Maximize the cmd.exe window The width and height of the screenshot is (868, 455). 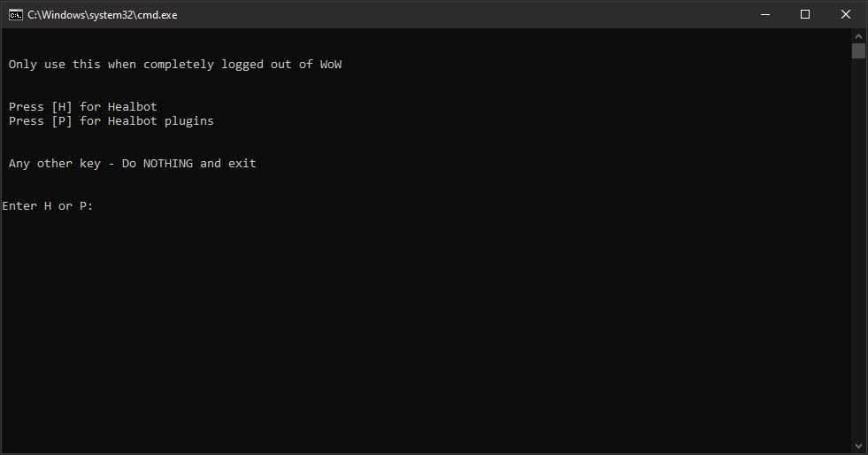click(804, 14)
